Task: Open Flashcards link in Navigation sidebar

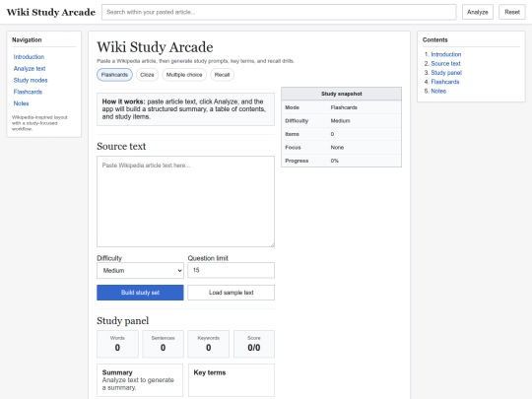Action: (28, 92)
